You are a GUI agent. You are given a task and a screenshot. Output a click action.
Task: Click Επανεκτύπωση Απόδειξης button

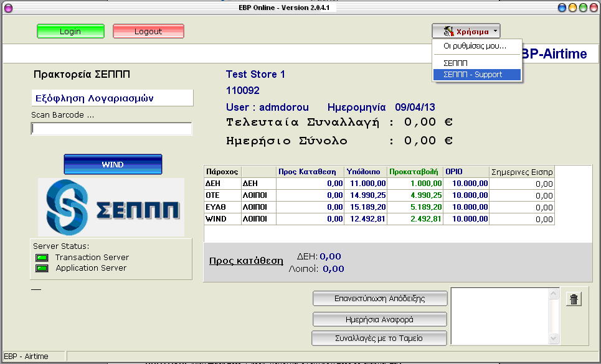pos(380,299)
